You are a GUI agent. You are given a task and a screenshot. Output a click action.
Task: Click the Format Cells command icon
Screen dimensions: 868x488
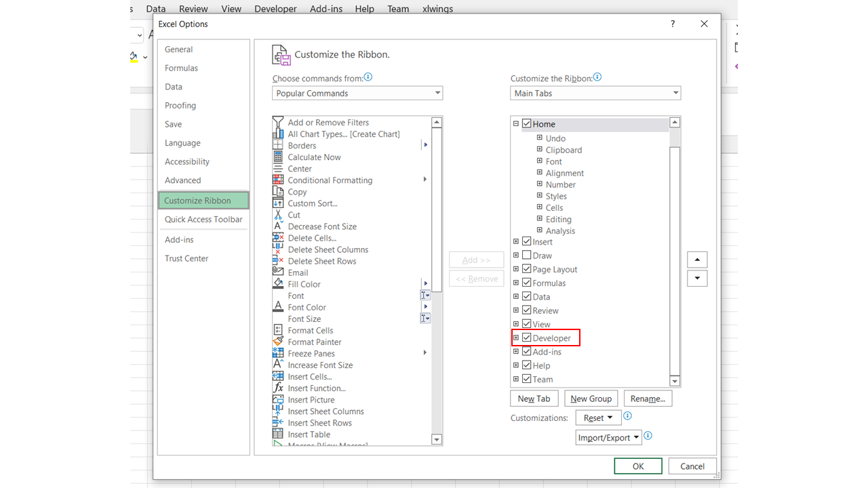(x=278, y=330)
